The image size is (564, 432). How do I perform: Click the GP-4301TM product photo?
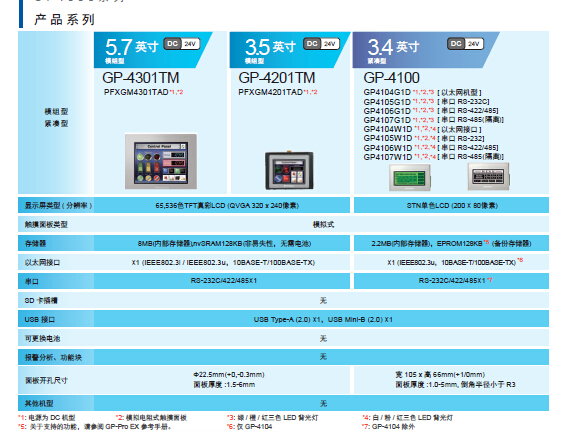pyautogui.click(x=161, y=161)
